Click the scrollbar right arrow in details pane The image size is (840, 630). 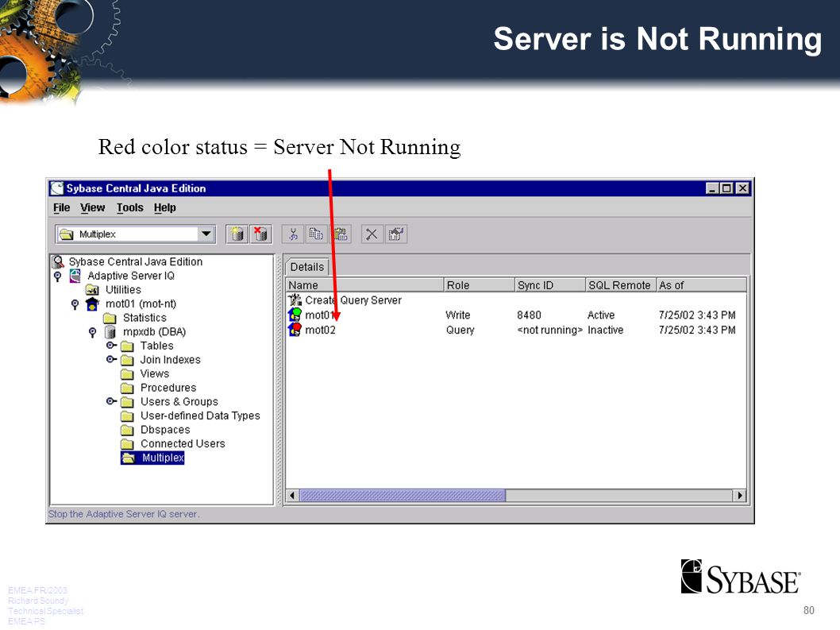click(740, 496)
